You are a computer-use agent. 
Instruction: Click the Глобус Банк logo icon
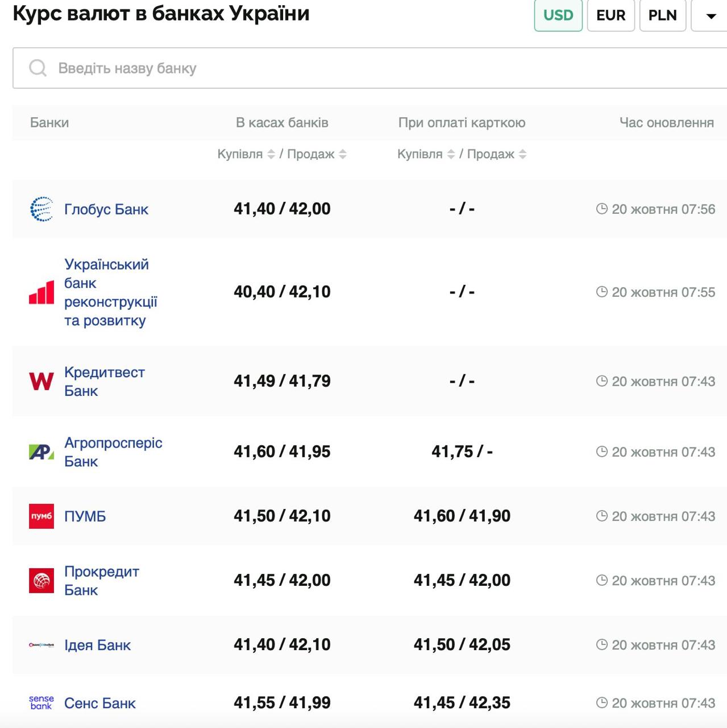(41, 209)
